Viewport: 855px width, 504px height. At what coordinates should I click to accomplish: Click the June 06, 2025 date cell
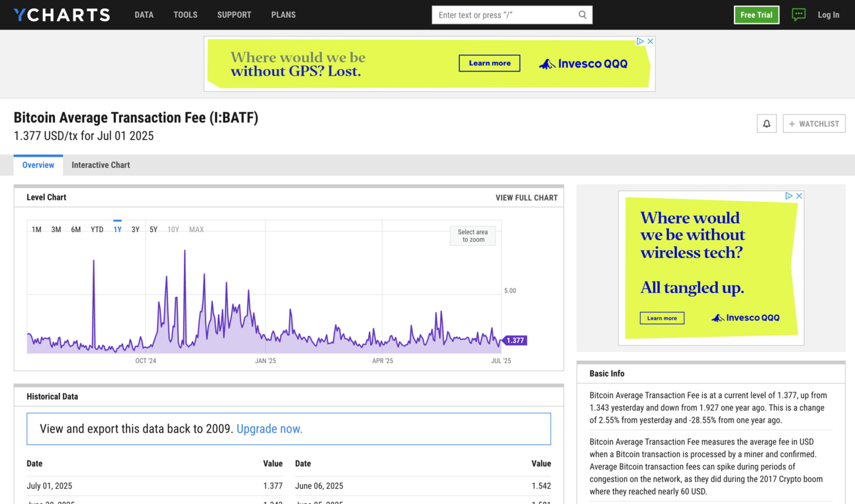click(x=319, y=486)
